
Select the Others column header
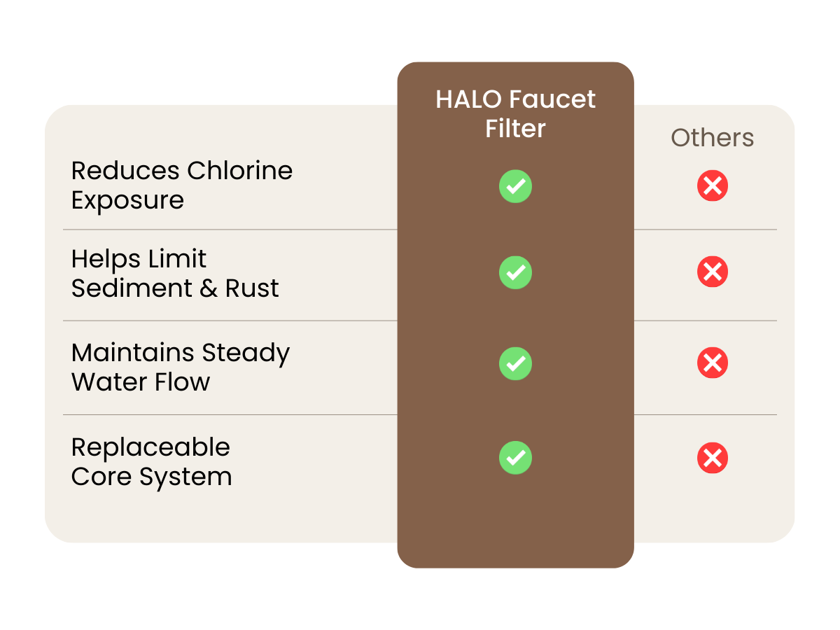coord(713,138)
